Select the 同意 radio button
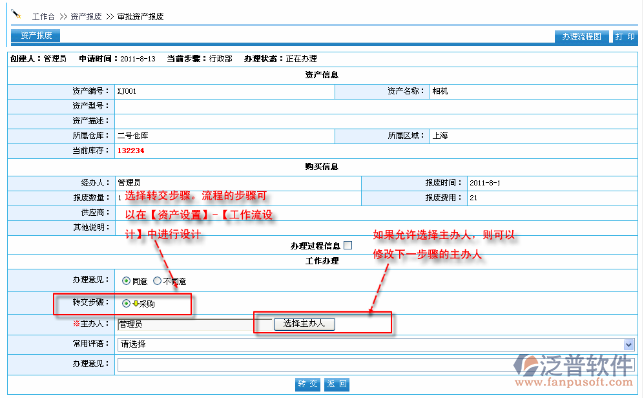The image size is (643, 398). point(126,281)
